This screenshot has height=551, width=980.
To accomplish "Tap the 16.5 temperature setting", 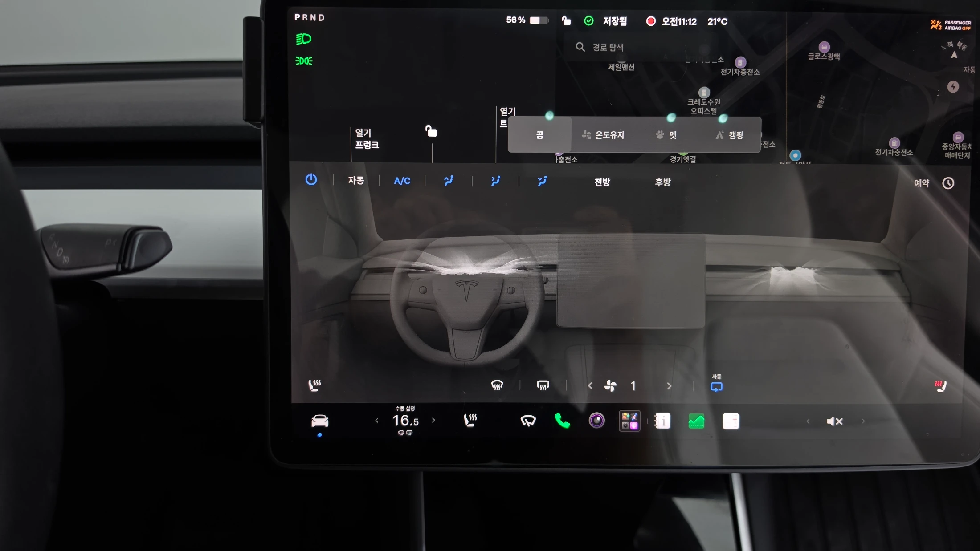I will pos(405,420).
